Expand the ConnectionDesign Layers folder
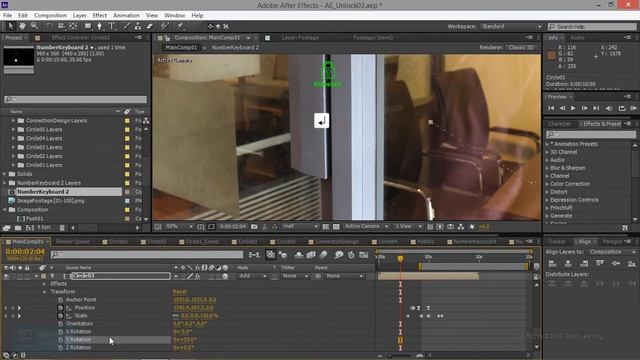Image resolution: width=640 pixels, height=360 pixels. click(x=13, y=120)
